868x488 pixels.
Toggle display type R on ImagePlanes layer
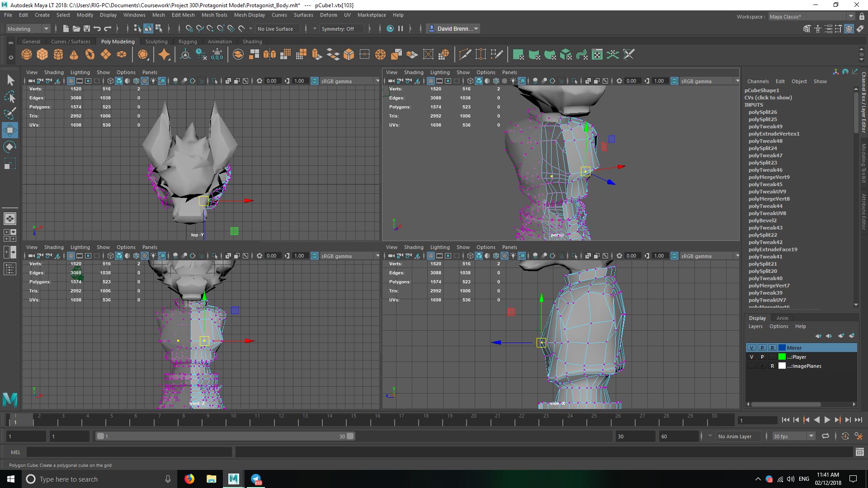coord(772,366)
